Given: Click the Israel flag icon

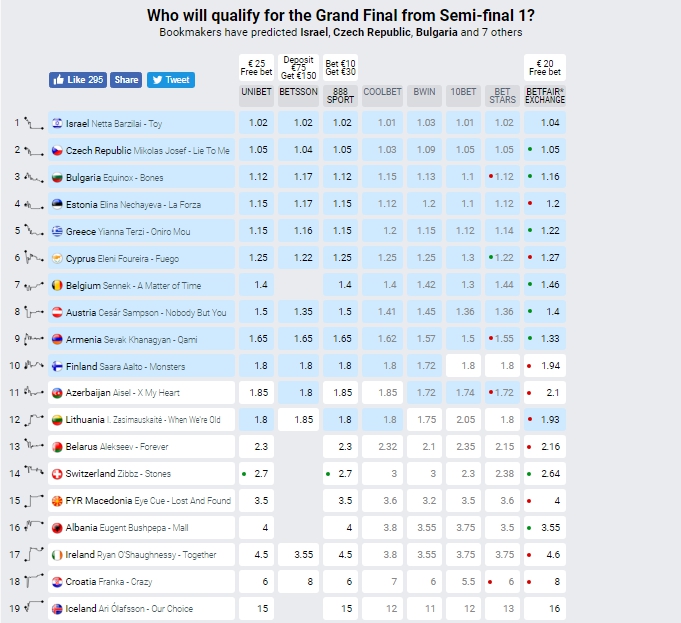Looking at the screenshot, I should 58,123.
